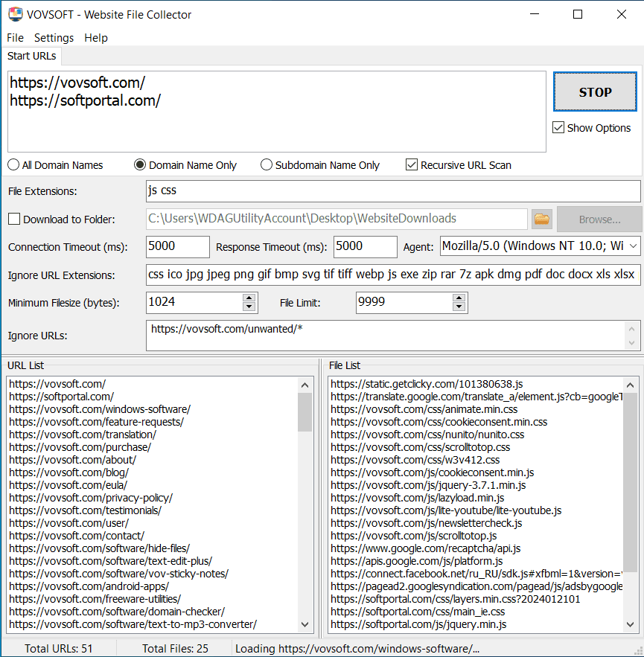The image size is (644, 657).
Task: Select https://vovsoft.com/blog/ in URL List
Action: [68, 472]
